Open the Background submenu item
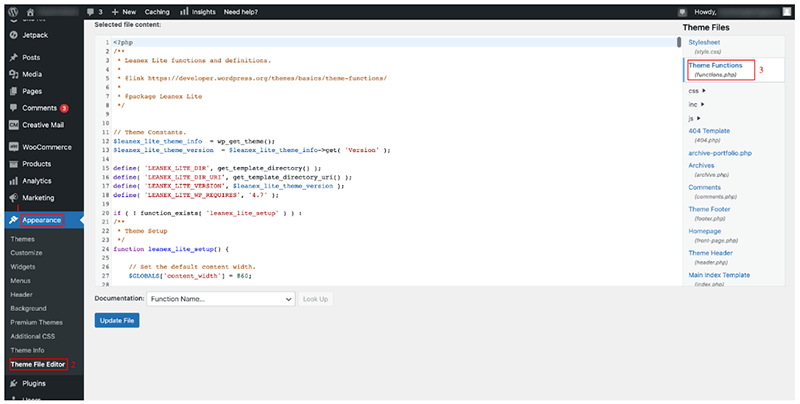 [x=29, y=309]
